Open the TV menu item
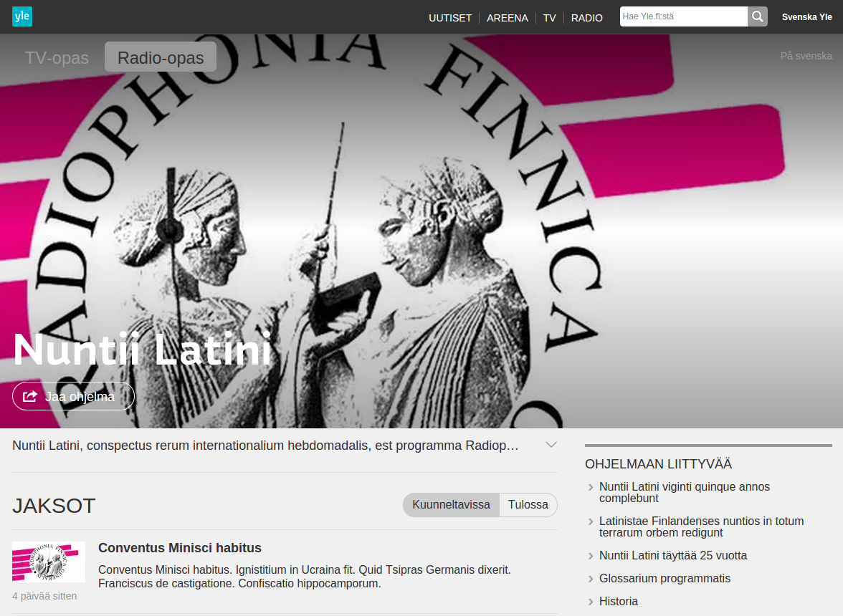843x616 pixels. 549,18
